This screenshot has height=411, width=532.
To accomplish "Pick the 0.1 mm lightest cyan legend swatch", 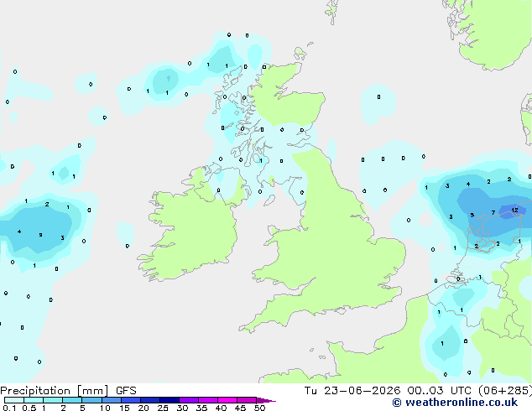I will pos(14,400).
